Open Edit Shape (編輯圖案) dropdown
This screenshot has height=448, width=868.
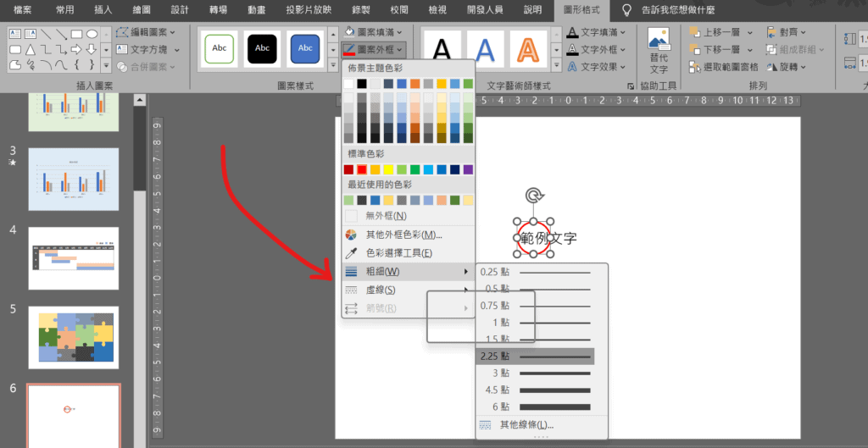click(146, 32)
